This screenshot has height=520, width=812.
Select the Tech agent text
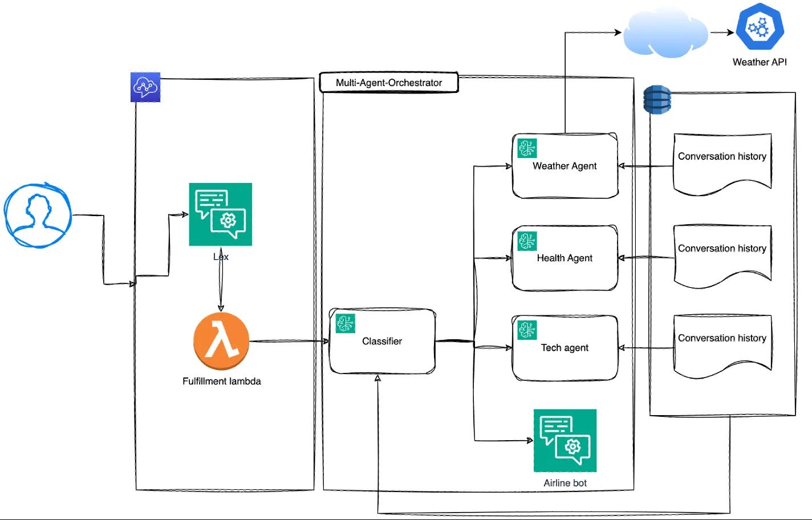[565, 348]
